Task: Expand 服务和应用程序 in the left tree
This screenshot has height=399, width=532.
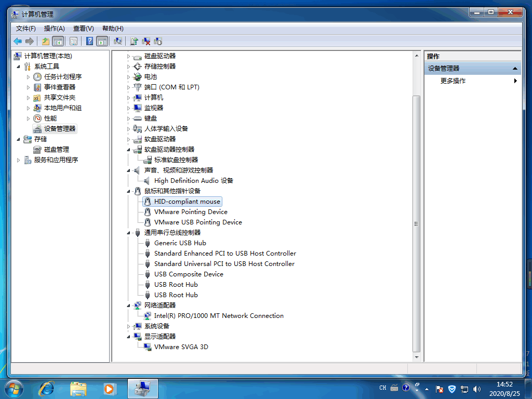Action: pyautogui.click(x=19, y=160)
